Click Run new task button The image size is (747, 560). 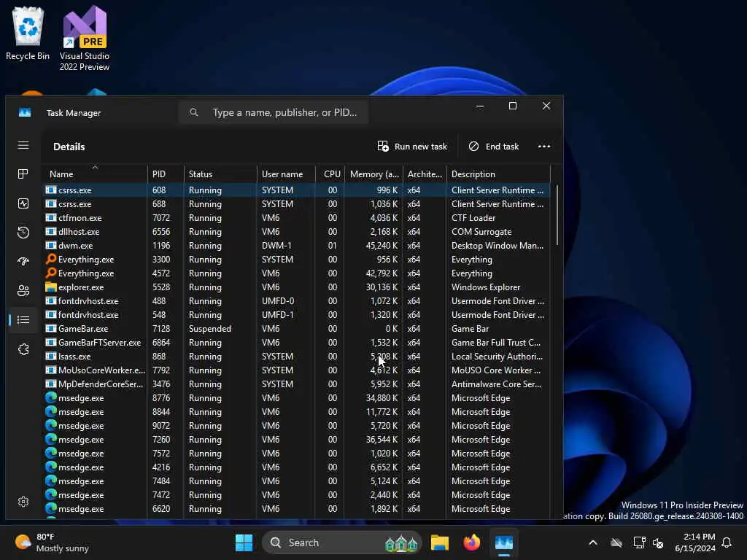point(413,146)
